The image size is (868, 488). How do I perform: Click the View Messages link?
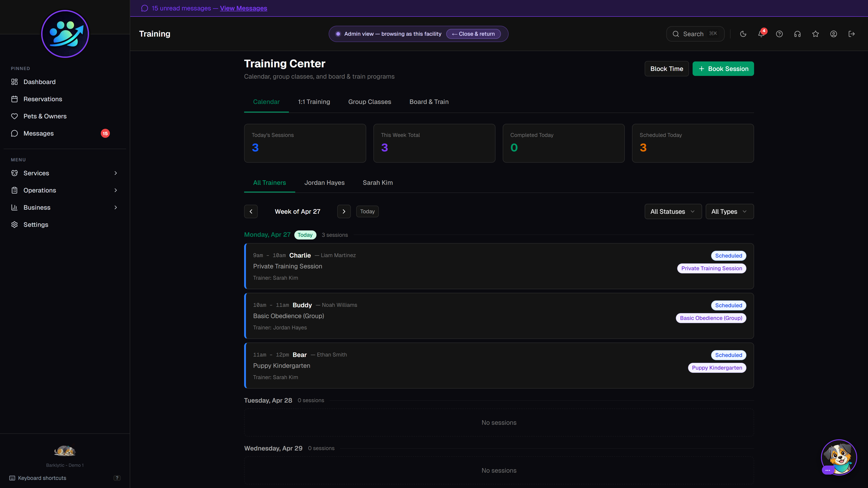pyautogui.click(x=243, y=8)
